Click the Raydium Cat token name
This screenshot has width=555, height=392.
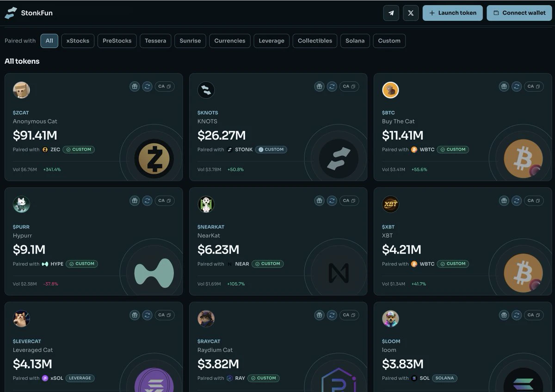pos(215,350)
